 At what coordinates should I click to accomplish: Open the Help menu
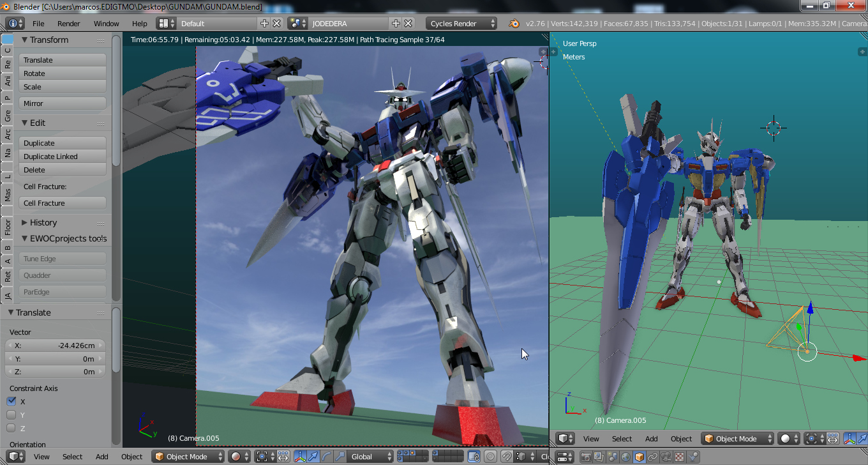140,24
